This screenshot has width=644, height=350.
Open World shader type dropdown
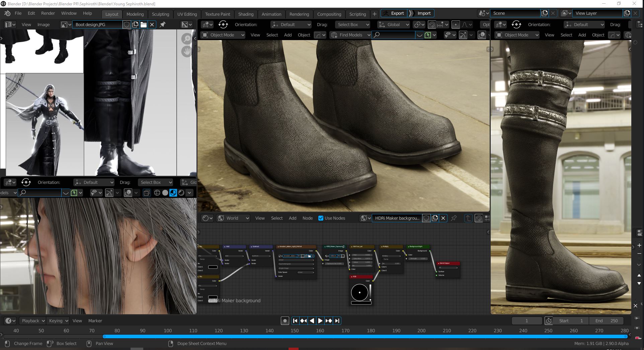(233, 218)
